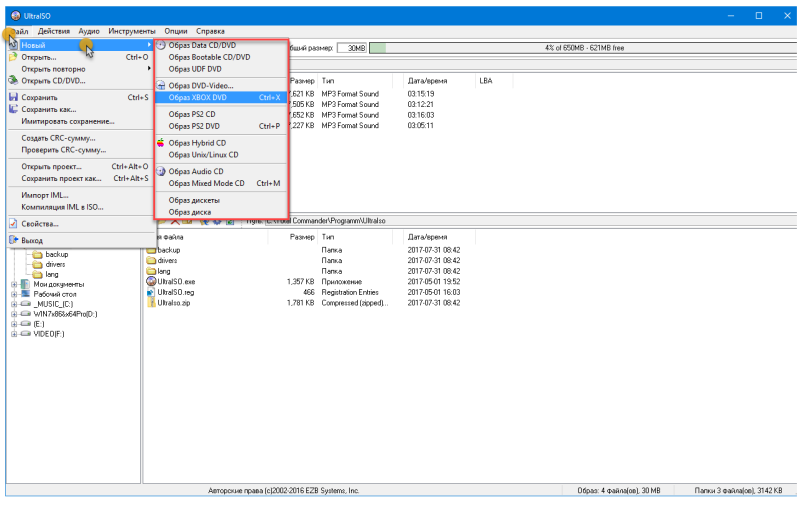This screenshot has height=505, width=800.
Task: Click the Data CD/DVD image disc icon
Action: (x=161, y=45)
